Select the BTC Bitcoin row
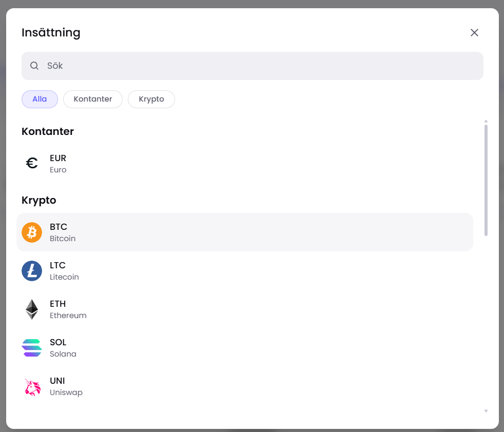The width and height of the screenshot is (504, 432). click(x=245, y=232)
